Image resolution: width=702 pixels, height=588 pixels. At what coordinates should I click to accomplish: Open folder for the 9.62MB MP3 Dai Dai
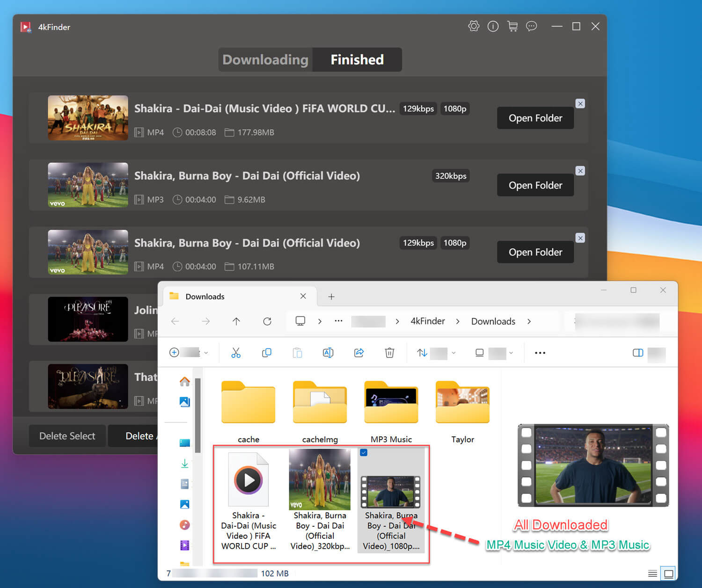535,185
